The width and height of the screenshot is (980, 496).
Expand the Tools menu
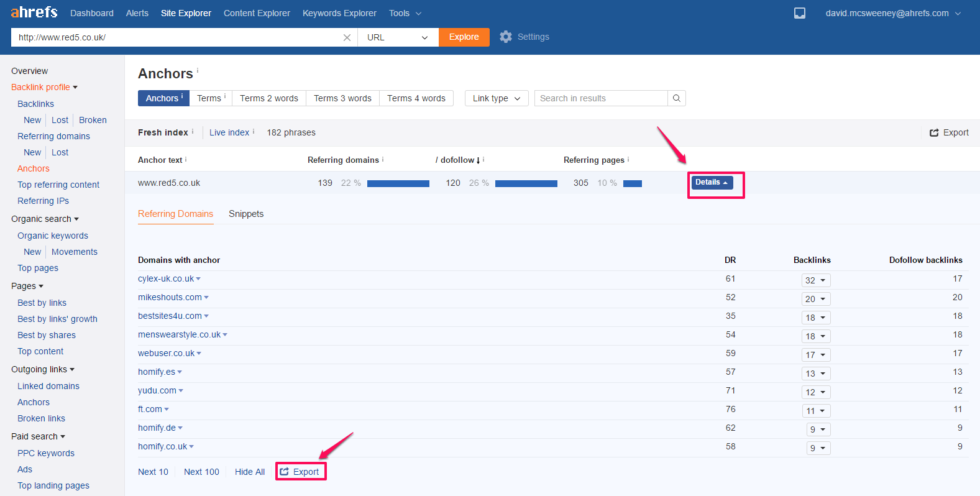click(x=405, y=13)
